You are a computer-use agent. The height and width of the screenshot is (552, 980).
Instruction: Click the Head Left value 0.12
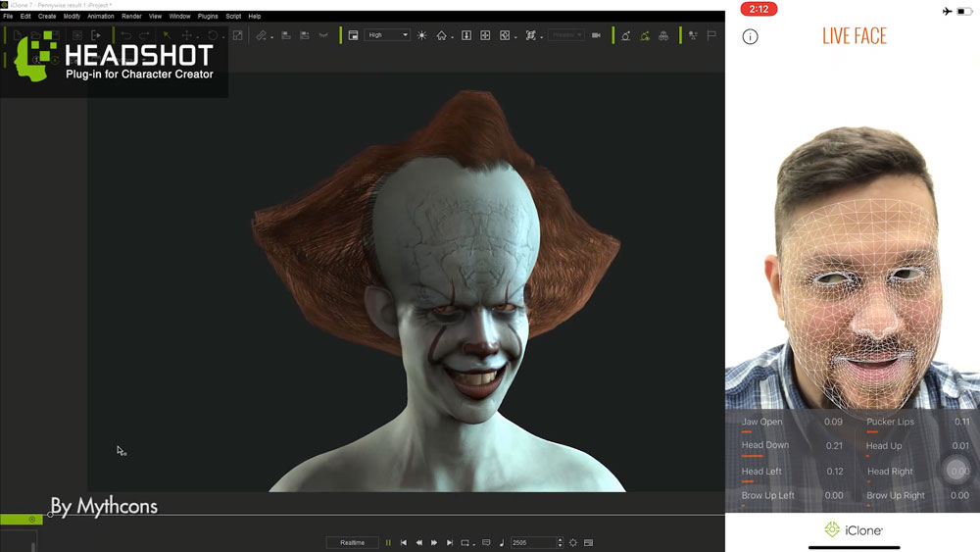(834, 472)
